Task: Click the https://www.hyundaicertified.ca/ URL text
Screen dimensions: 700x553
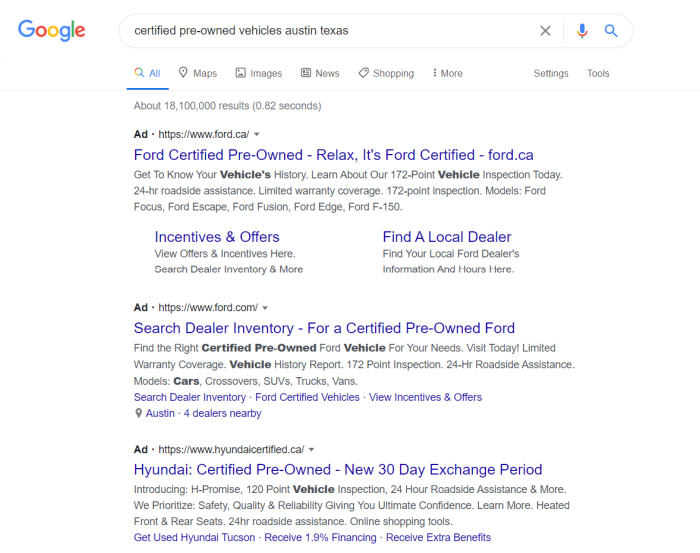Action: [x=231, y=449]
